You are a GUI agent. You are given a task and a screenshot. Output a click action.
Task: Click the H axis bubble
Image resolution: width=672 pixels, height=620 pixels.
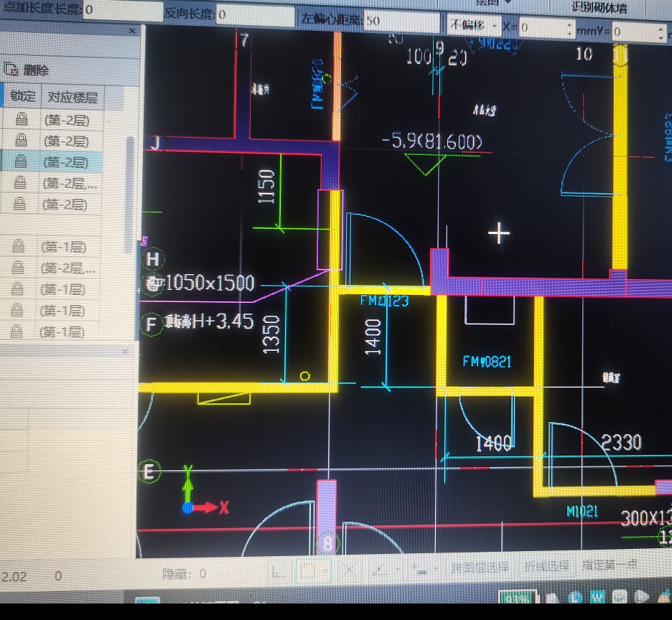coord(153,259)
